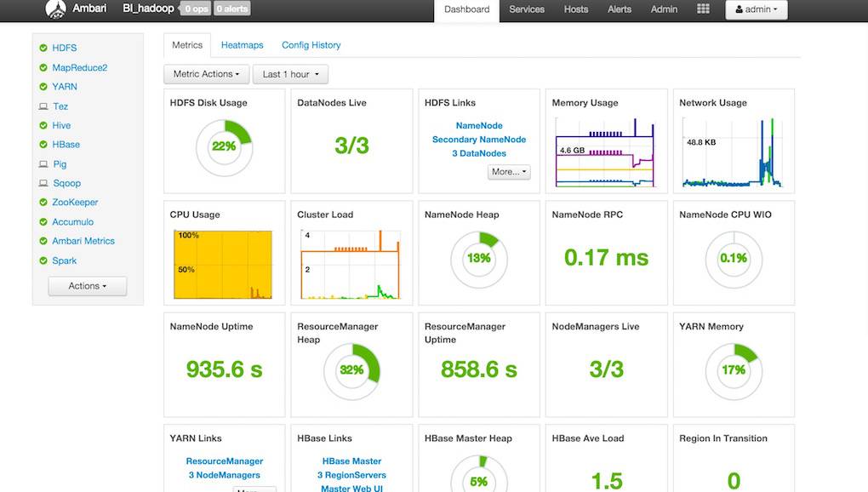The width and height of the screenshot is (868, 492).
Task: Open the Spark service link
Action: [x=64, y=260]
